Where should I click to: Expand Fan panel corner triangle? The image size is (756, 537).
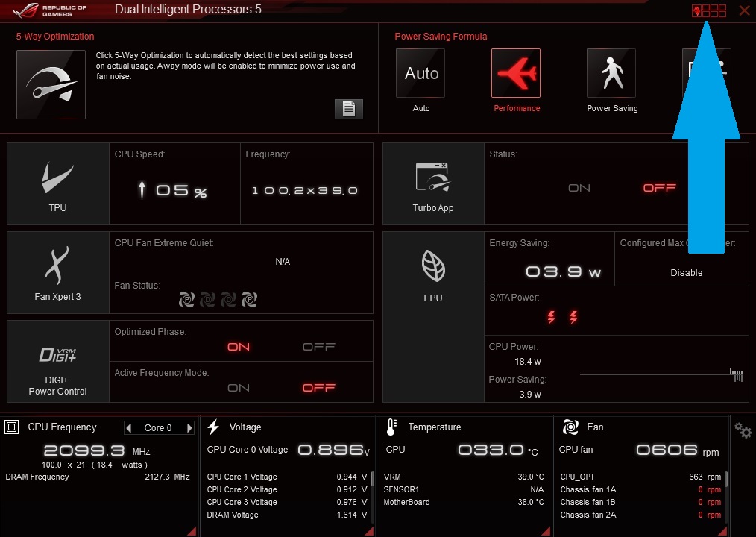(x=722, y=531)
